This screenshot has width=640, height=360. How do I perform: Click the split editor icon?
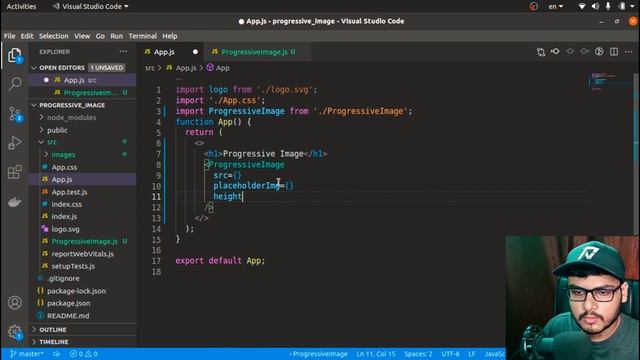click(x=614, y=51)
